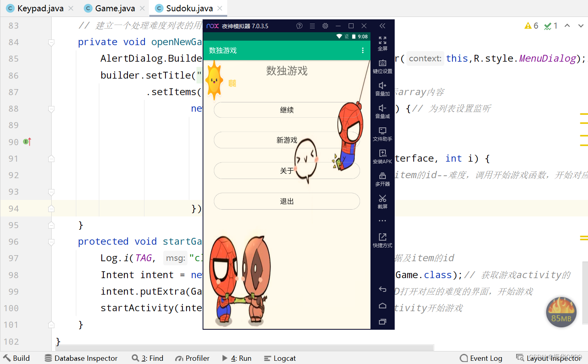Switch to the Game.java tab
This screenshot has width=588, height=364.
click(115, 8)
